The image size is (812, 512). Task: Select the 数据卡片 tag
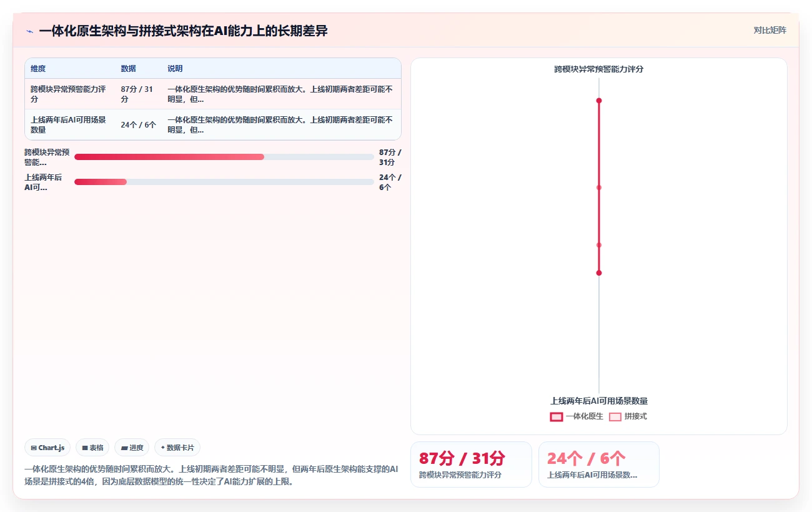(177, 448)
